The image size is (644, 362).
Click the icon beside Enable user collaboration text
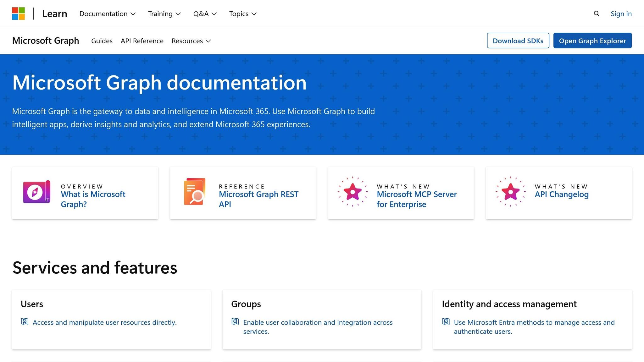click(235, 322)
